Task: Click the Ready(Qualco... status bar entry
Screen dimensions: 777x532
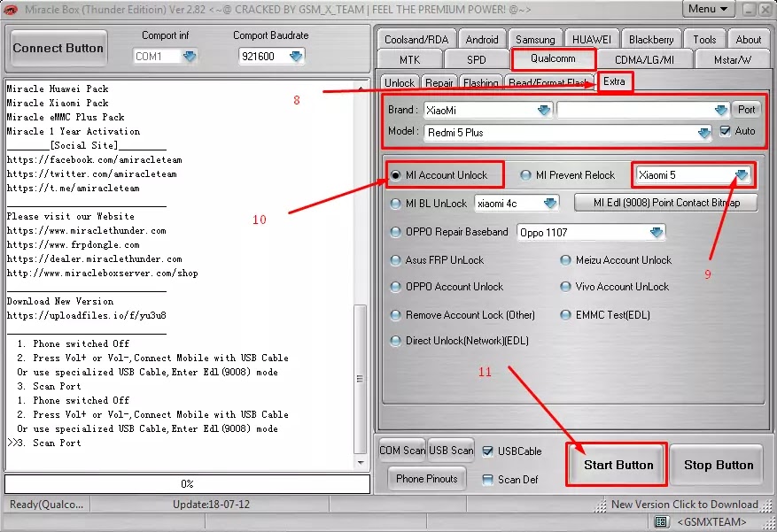Action: pos(47,505)
